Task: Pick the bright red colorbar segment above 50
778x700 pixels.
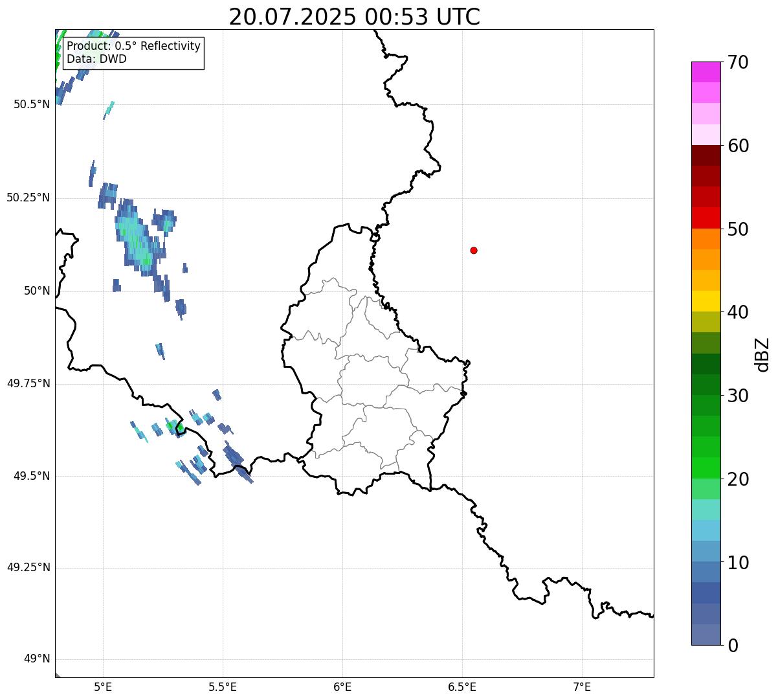Action: coord(706,218)
